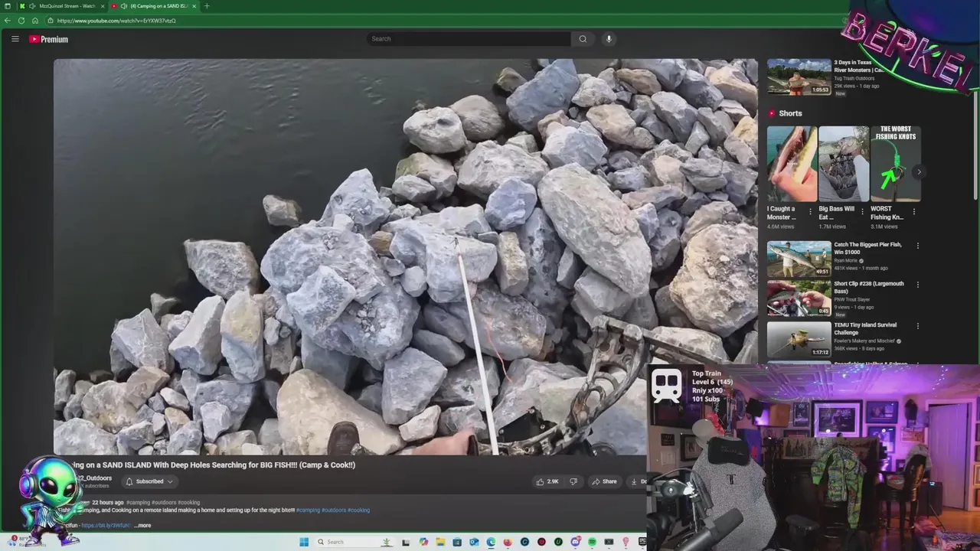Open 'TEMU Tiny Island Survival Challenge' thumbnail
The height and width of the screenshot is (551, 980).
pyautogui.click(x=799, y=339)
